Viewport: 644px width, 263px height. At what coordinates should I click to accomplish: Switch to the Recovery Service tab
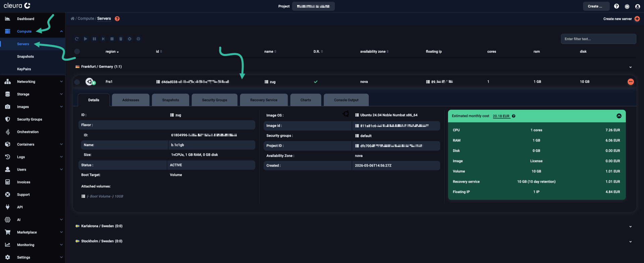point(264,100)
